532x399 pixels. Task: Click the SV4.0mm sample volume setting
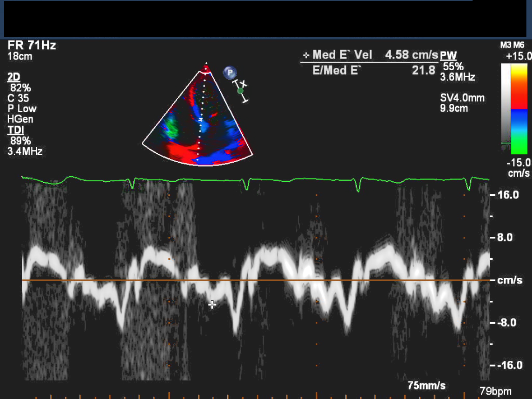pos(462,98)
